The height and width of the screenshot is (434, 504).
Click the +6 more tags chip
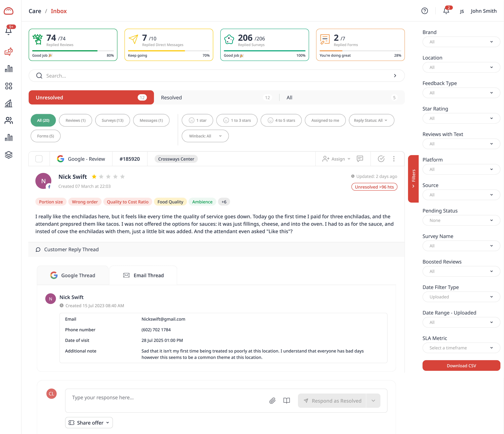224,202
